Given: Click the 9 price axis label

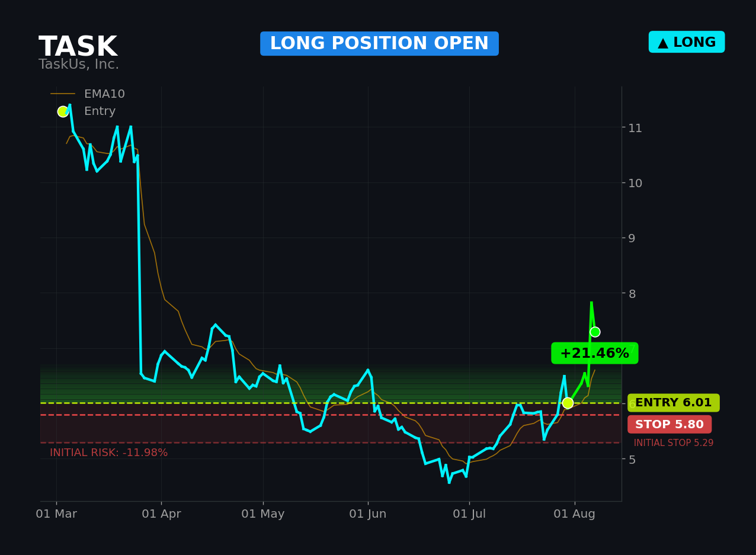Looking at the screenshot, I should 632,238.
